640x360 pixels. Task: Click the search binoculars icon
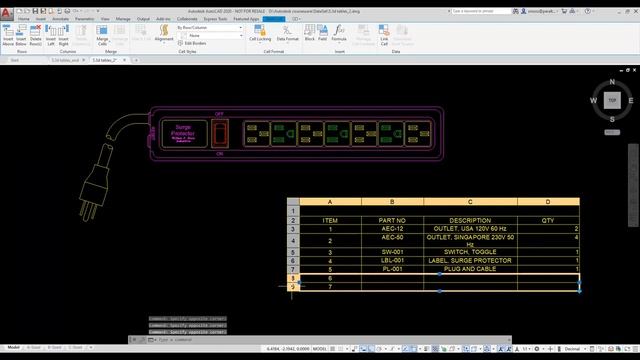[x=516, y=11]
